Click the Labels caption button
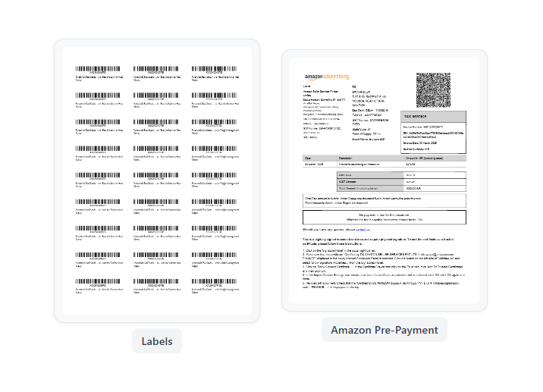The height and width of the screenshot is (392, 543). pos(157,341)
